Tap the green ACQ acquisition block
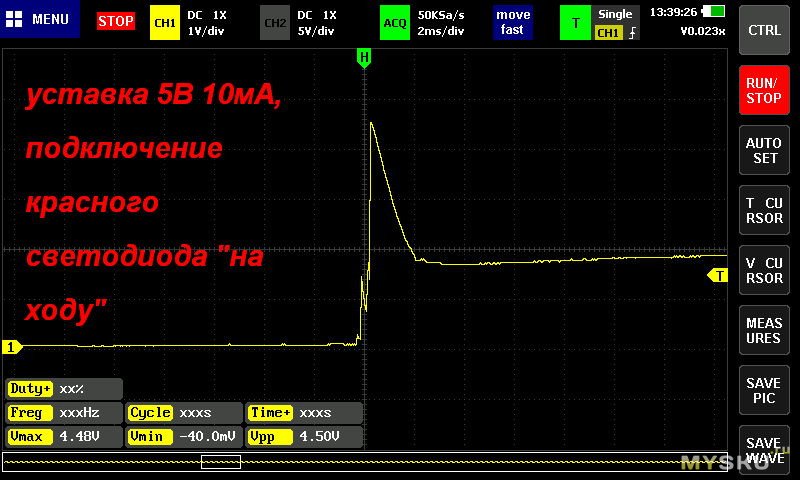800x480 pixels. point(394,22)
